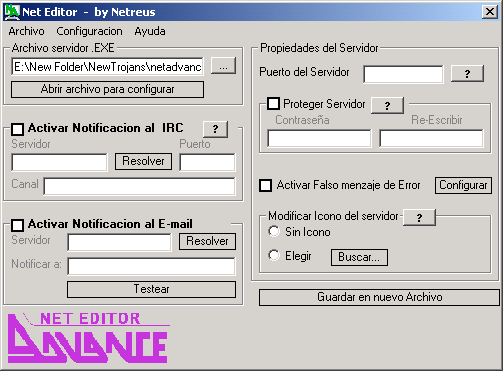Click the help '?' button for IRC notification
The width and height of the screenshot is (503, 371).
pyautogui.click(x=215, y=129)
